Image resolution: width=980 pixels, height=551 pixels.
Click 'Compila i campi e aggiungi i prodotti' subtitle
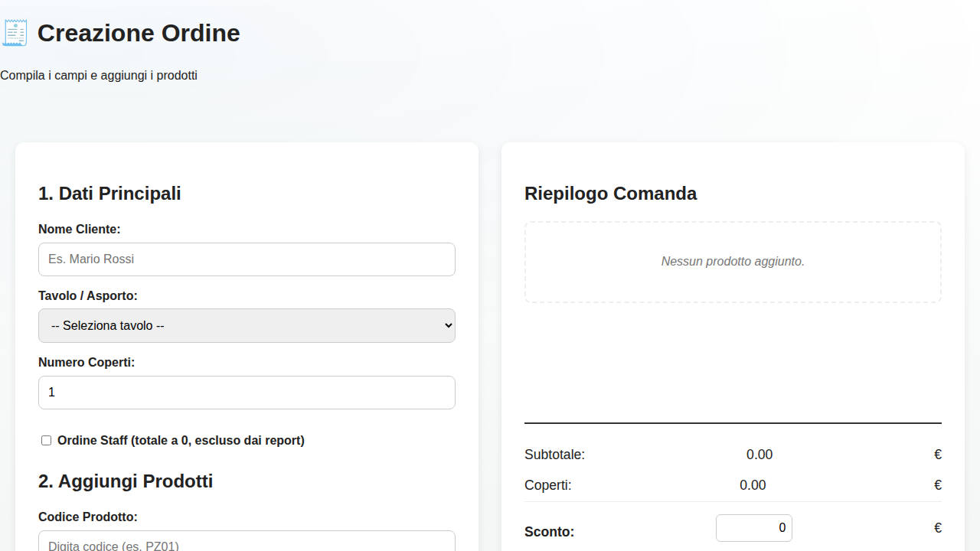pos(99,76)
